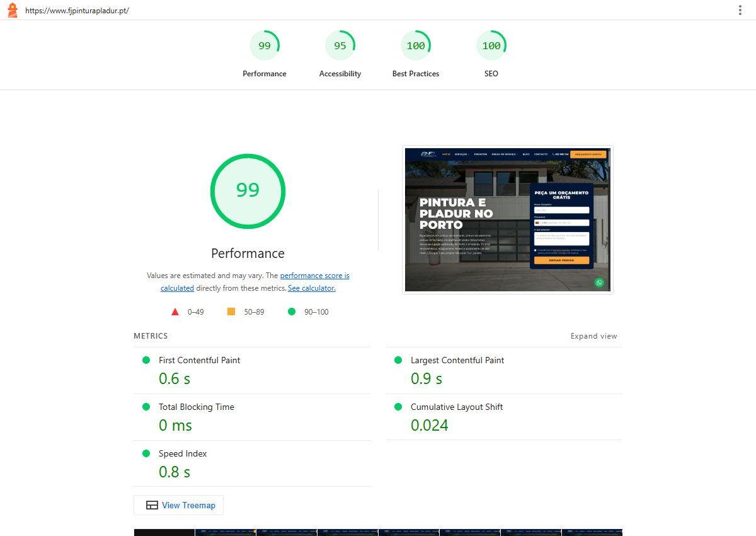Click the orange square 50–89 legend icon

tap(231, 312)
